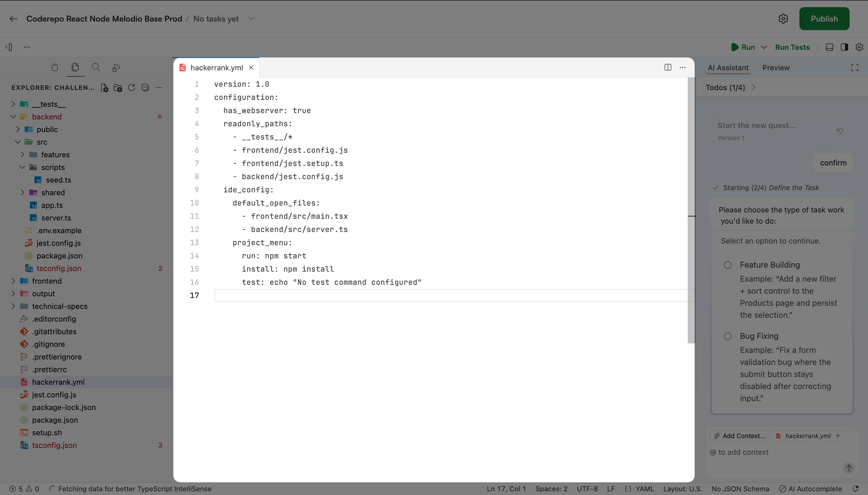
Task: Split the editor with split icon
Action: tap(667, 67)
